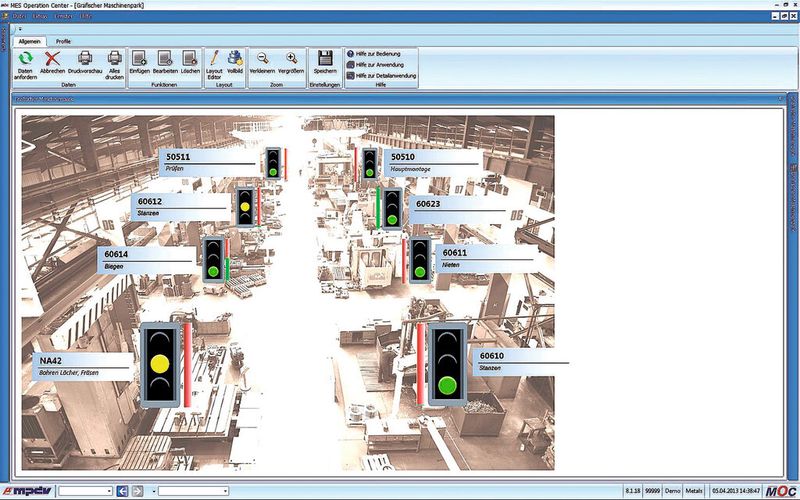Open Hilfe zur Detailanwendung
The image size is (800, 500).
381,76
